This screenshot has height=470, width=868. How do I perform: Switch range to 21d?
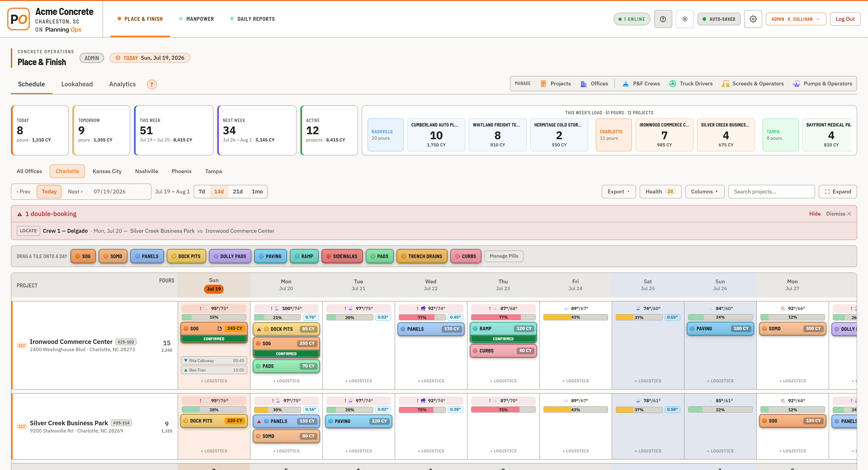pos(238,191)
